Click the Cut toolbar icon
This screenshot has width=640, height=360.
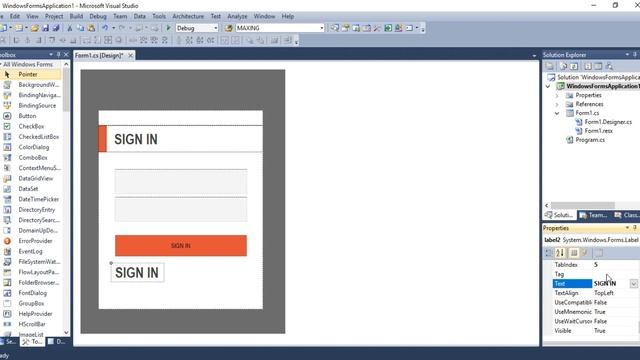coord(70,28)
